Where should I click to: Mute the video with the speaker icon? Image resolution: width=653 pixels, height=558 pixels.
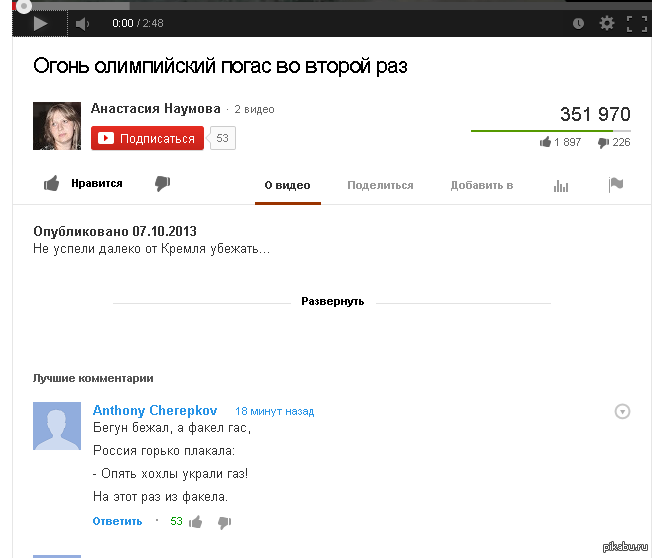pos(82,23)
